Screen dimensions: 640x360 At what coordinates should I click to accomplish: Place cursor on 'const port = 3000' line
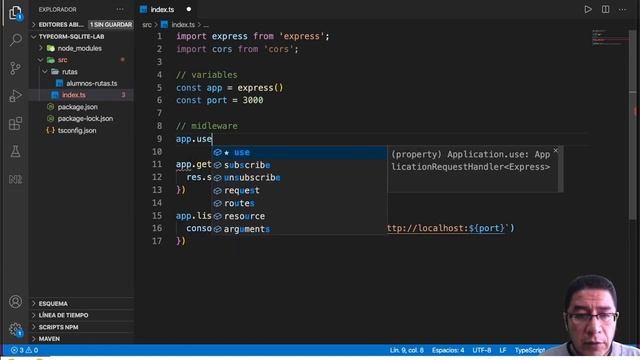coord(220,100)
